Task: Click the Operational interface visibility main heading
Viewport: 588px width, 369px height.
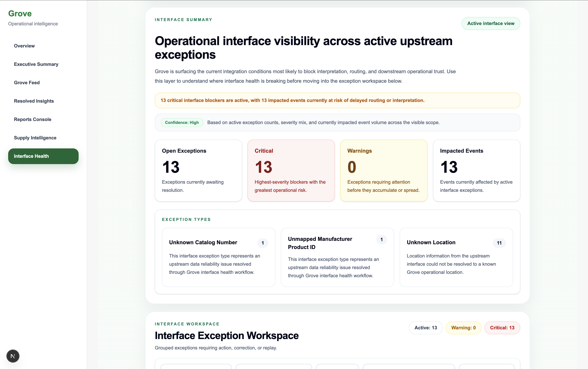Action: click(304, 48)
